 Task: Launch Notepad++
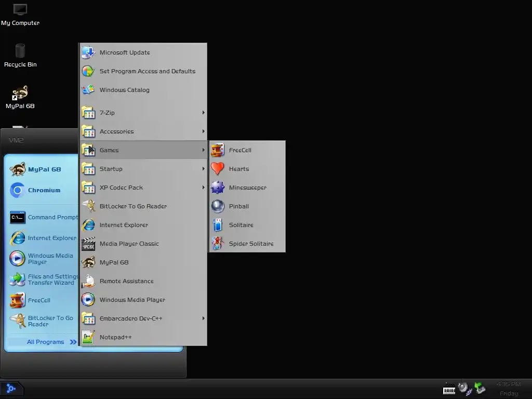pyautogui.click(x=143, y=337)
